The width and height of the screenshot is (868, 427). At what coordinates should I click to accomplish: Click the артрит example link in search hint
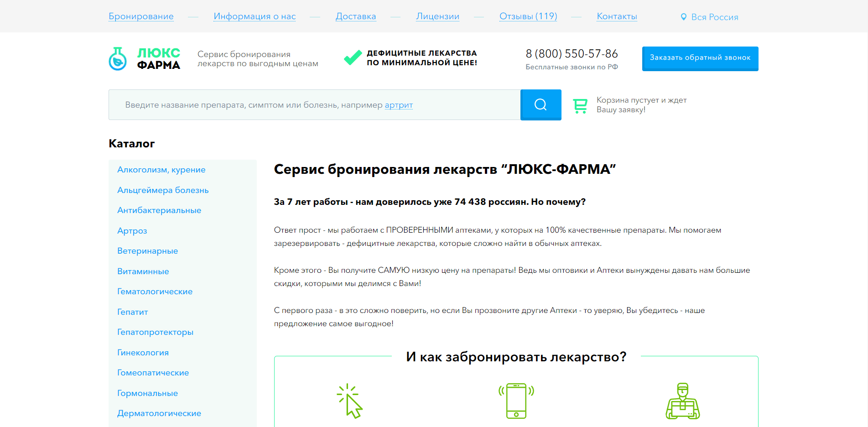point(398,105)
